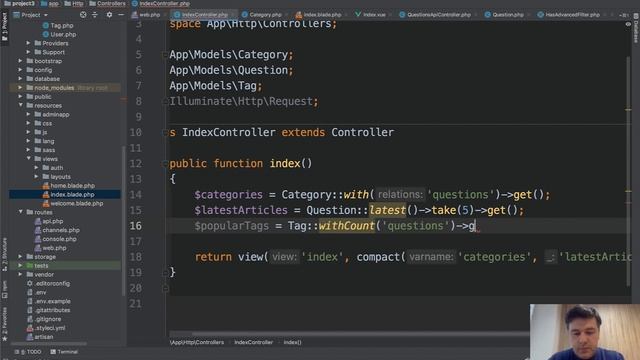Click the project3 breadcrumb in the navigation bar
This screenshot has width=640, height=360.
click(x=20, y=4)
